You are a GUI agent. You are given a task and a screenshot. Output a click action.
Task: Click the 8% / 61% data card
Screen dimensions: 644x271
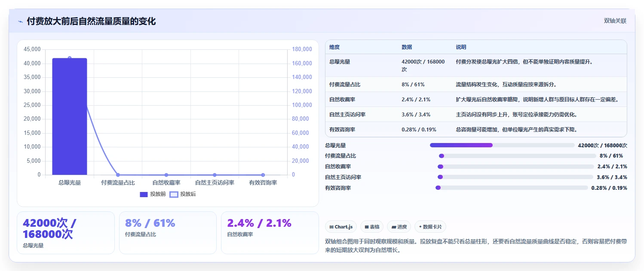(168, 233)
